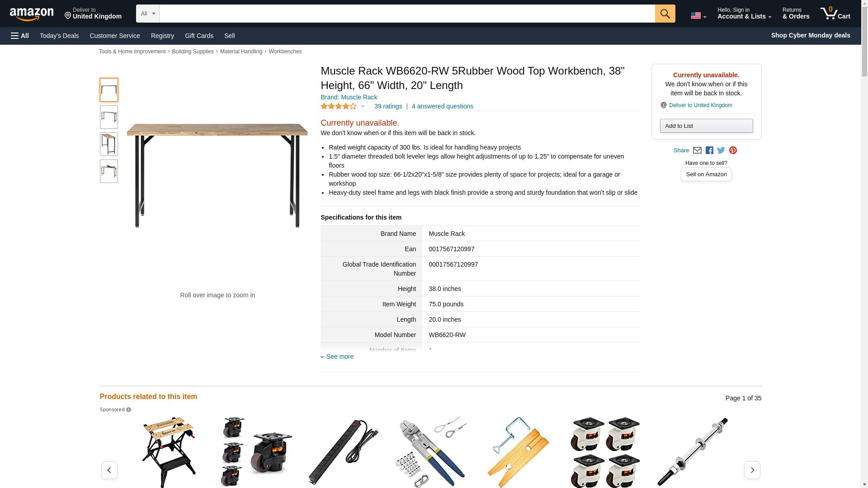The height and width of the screenshot is (488, 868).
Task: Click into the search text field
Action: pyautogui.click(x=407, y=14)
